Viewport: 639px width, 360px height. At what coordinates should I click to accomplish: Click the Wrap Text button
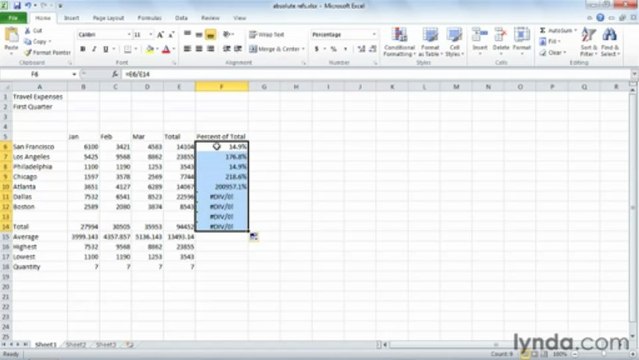click(x=267, y=35)
